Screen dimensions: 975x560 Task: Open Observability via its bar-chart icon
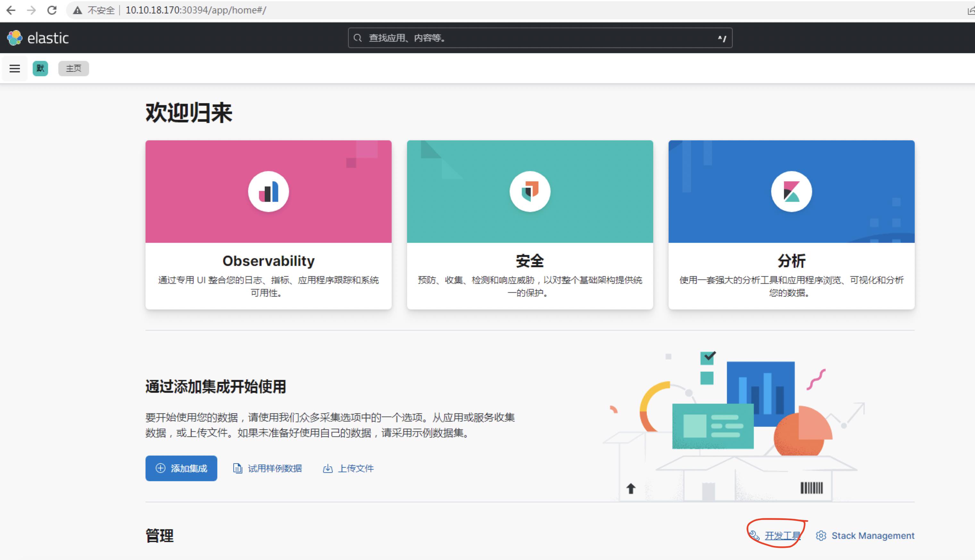point(268,191)
